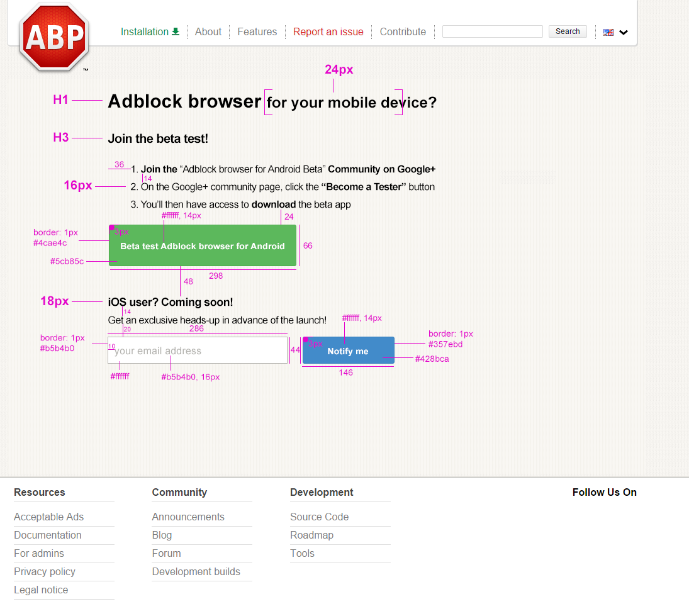Click the Development footer heading

tap(322, 493)
